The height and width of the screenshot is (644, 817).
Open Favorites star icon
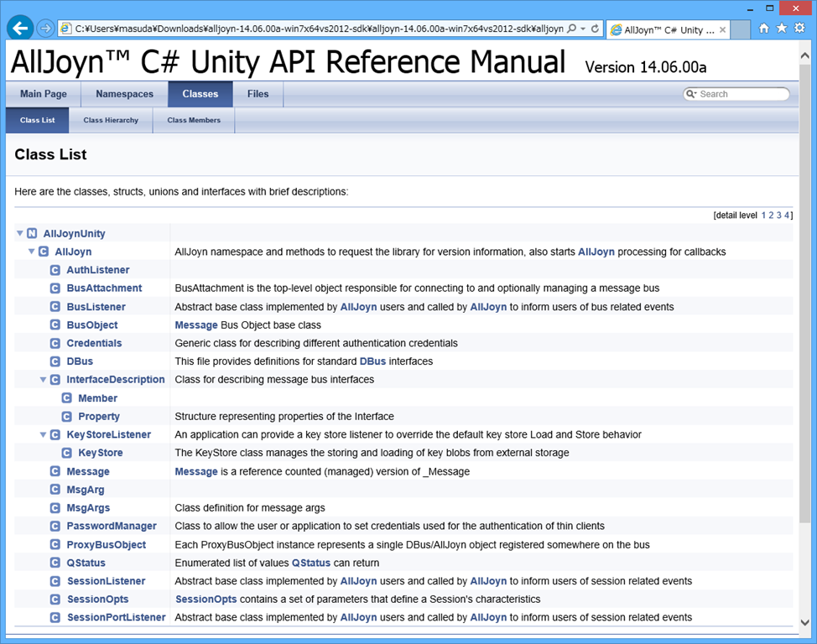pos(781,29)
